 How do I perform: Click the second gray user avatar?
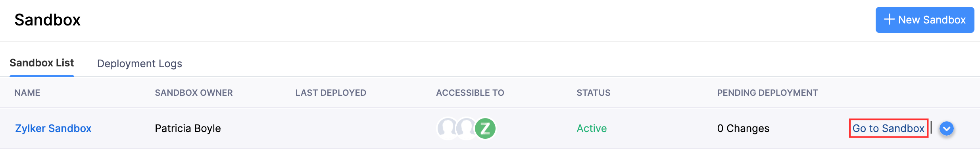[x=466, y=128]
